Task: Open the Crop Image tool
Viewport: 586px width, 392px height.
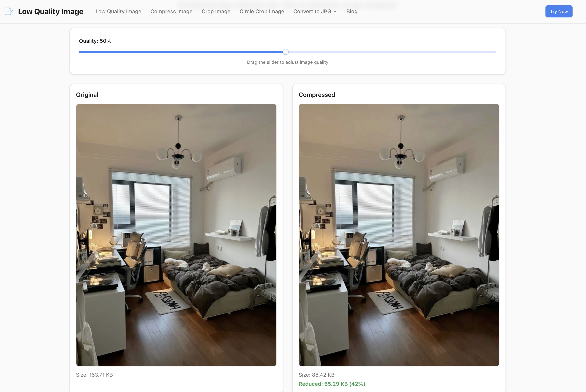Action: click(x=216, y=11)
